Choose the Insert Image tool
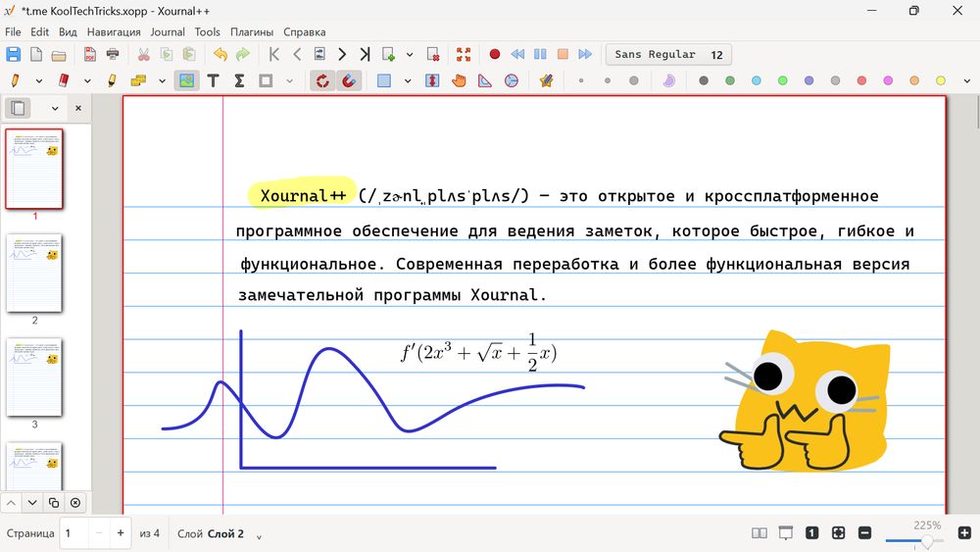980x552 pixels. click(186, 80)
